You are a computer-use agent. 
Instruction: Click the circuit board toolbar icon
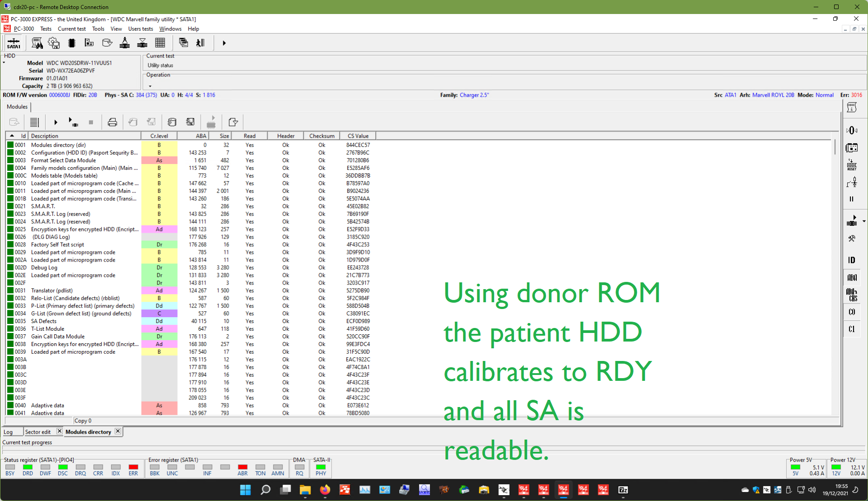[89, 43]
